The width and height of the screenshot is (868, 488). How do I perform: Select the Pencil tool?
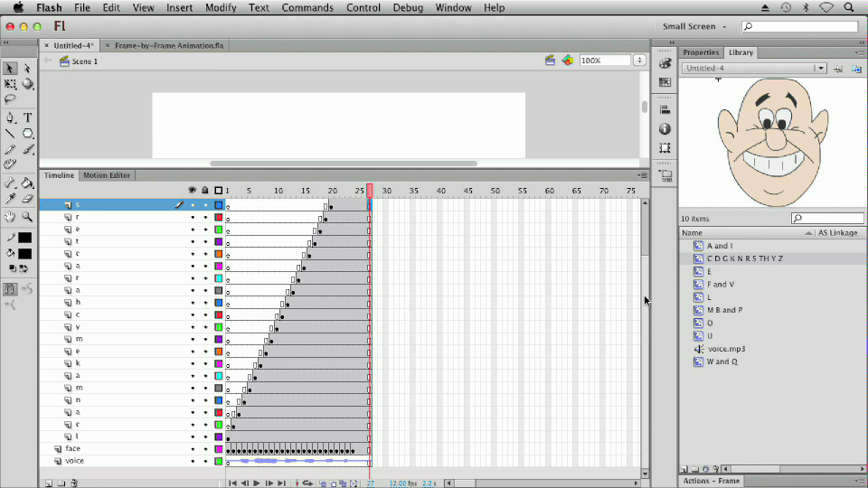pos(9,149)
